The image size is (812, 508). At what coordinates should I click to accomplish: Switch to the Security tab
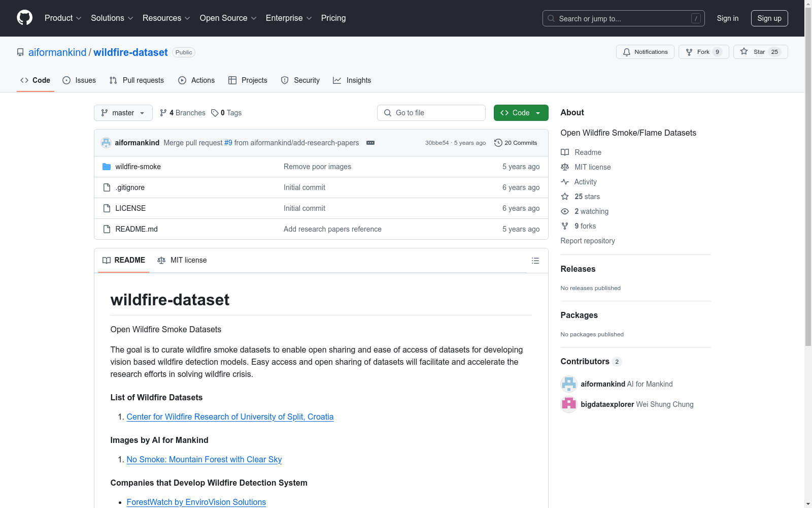(x=300, y=80)
